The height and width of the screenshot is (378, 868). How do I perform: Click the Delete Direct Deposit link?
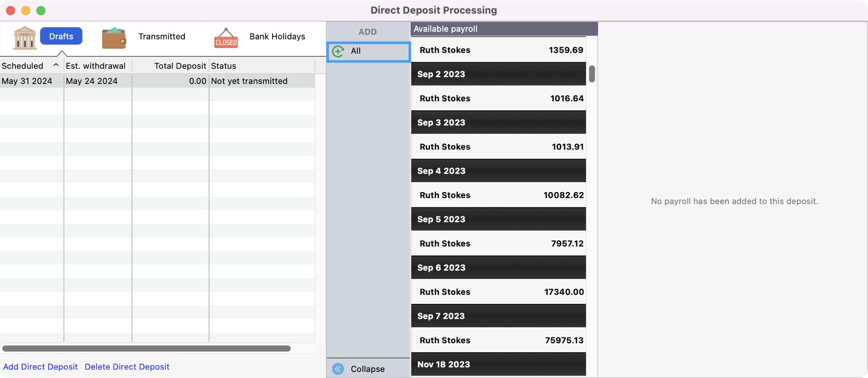[x=127, y=367]
